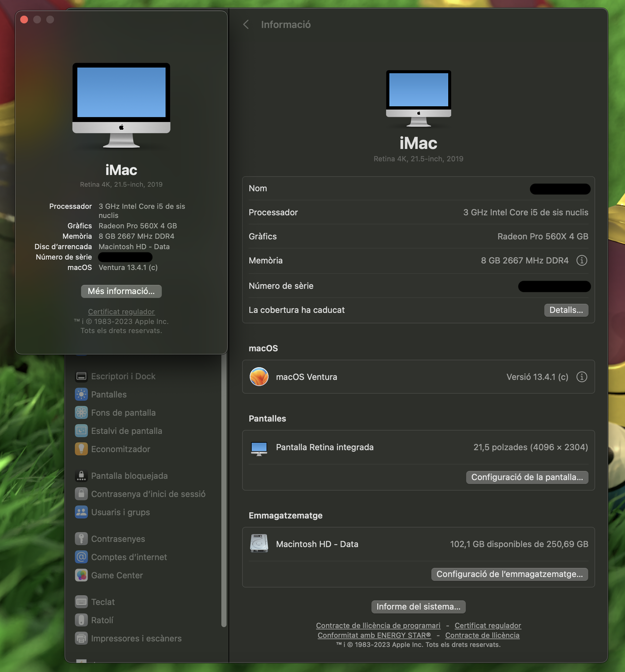Open Certificat regulador link in About window

(121, 312)
